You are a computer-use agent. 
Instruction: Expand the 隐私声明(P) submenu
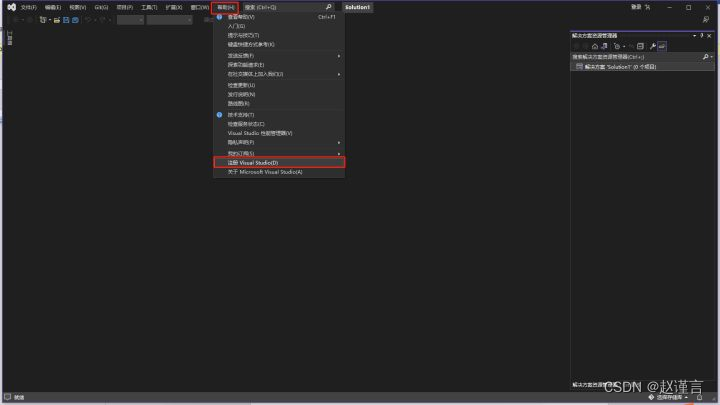coord(279,142)
